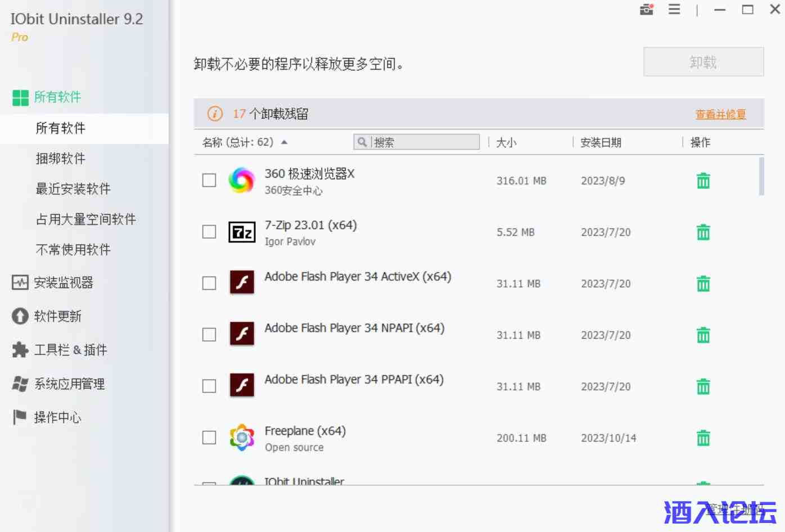The image size is (785, 532).
Task: Toggle sort arrow beside 名称 column
Action: (285, 142)
